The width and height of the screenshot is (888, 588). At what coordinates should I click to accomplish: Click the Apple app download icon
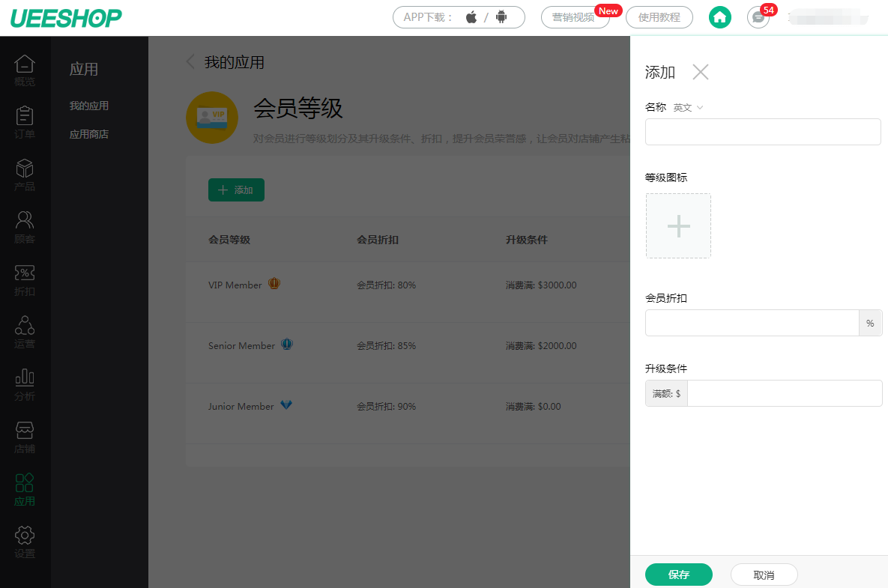pyautogui.click(x=471, y=17)
